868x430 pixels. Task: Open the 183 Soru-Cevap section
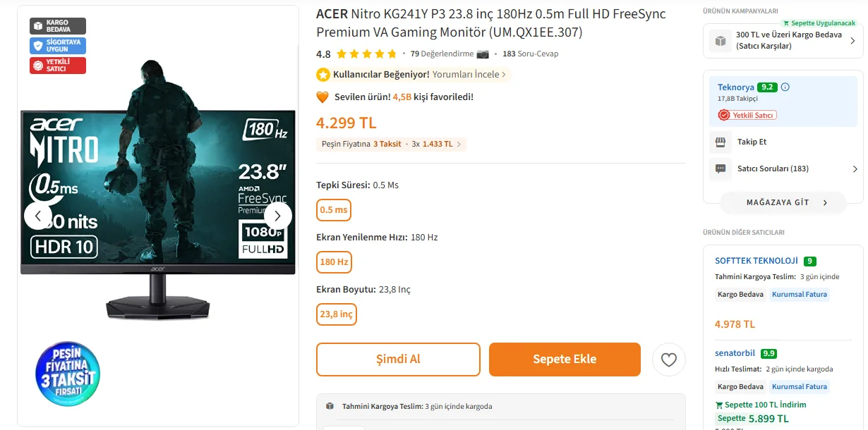[x=530, y=54]
